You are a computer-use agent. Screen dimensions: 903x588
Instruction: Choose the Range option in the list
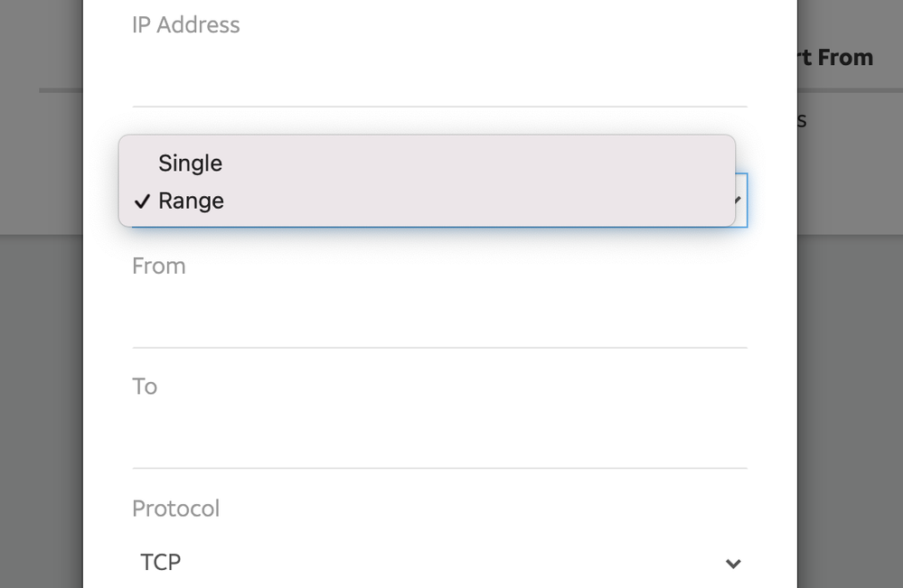tap(191, 201)
